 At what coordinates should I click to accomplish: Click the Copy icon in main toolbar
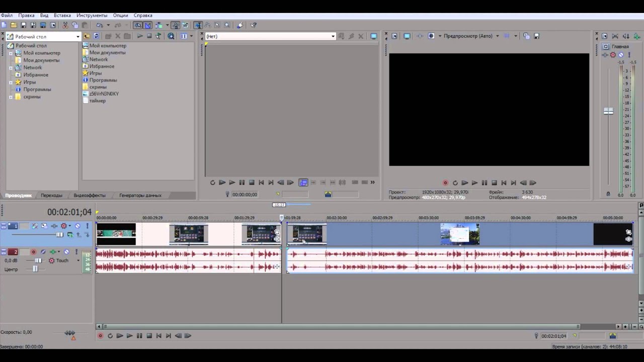pyautogui.click(x=75, y=25)
